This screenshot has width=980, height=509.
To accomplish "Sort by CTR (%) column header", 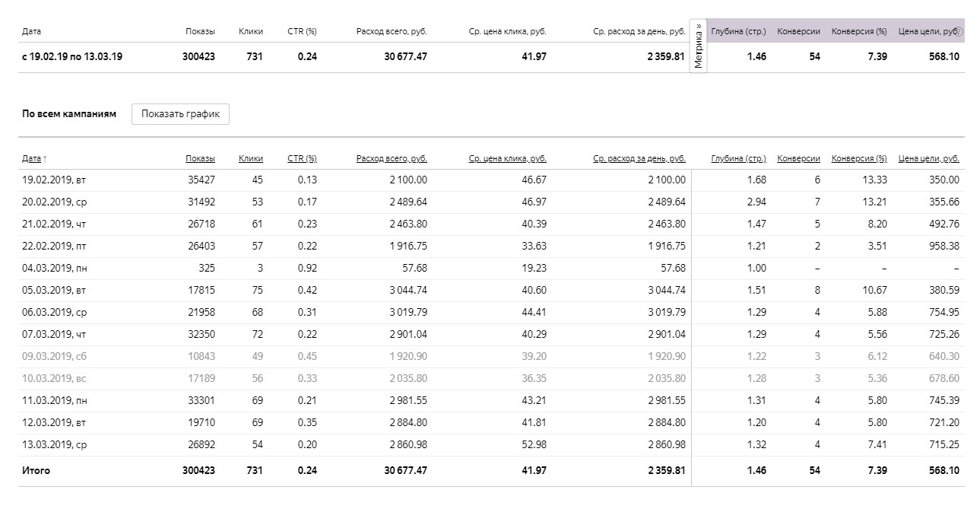I will coord(302,159).
